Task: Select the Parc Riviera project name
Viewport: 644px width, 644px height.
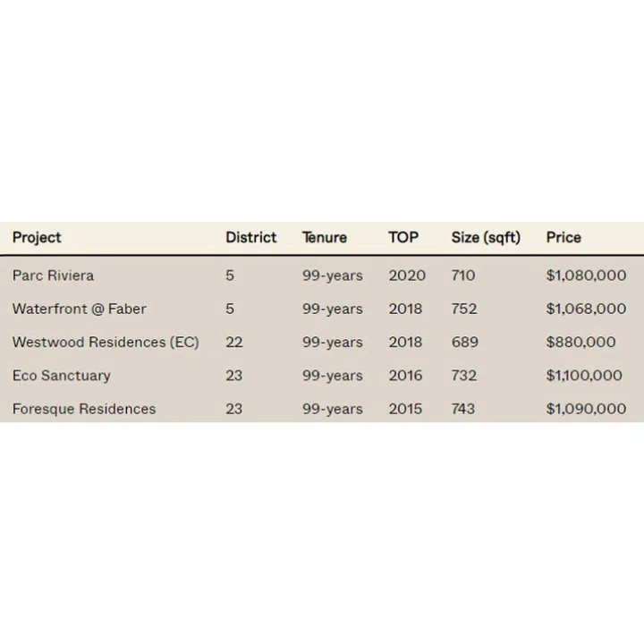Action: tap(53, 275)
